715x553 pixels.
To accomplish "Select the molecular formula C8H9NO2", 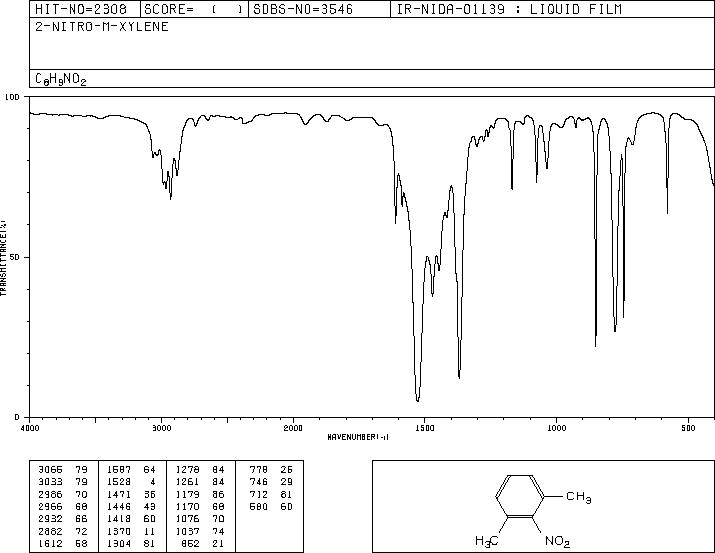I will (61, 79).
